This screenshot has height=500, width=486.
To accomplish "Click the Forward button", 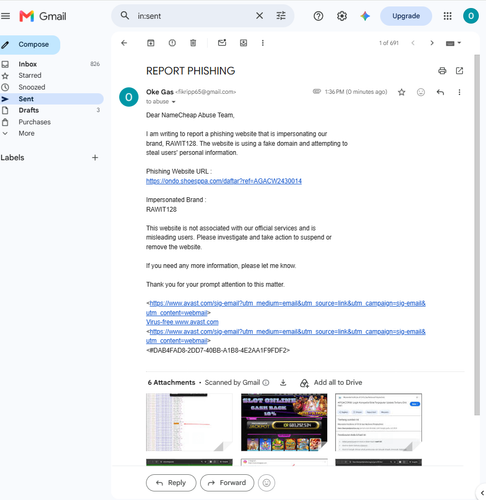I will click(x=227, y=483).
